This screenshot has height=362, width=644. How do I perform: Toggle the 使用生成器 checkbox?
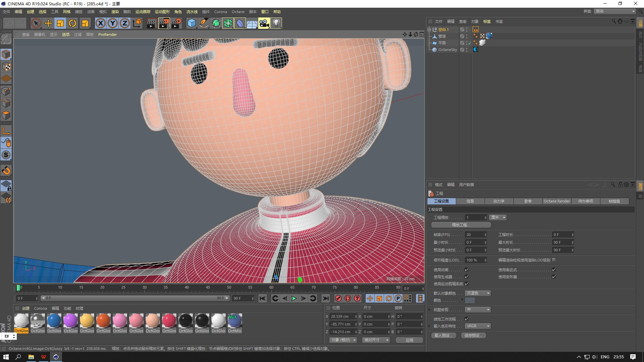[467, 277]
